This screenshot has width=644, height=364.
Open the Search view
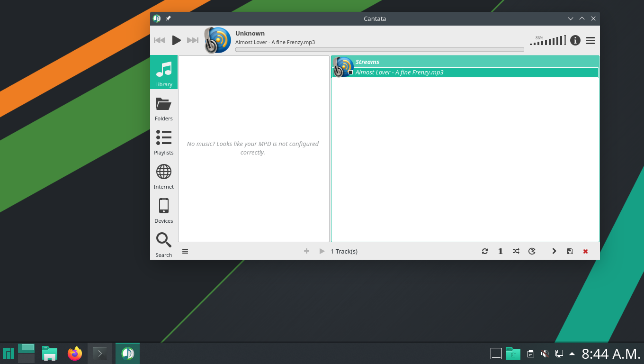(x=164, y=244)
